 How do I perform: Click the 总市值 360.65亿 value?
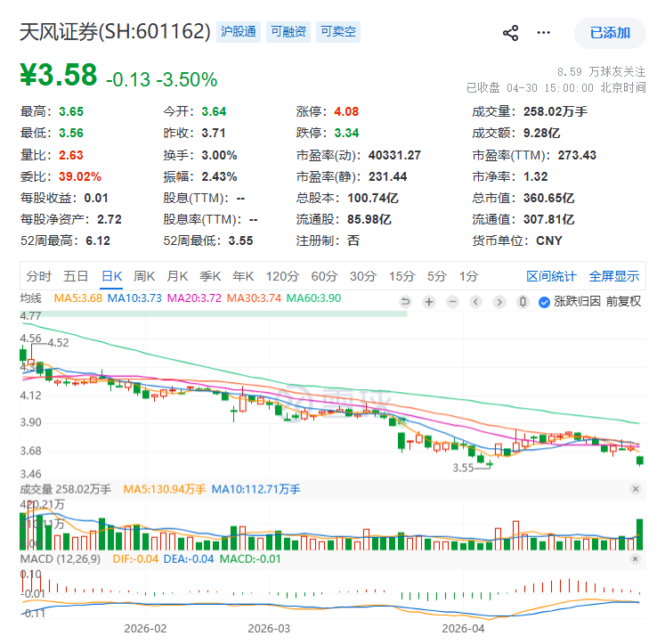click(x=548, y=198)
